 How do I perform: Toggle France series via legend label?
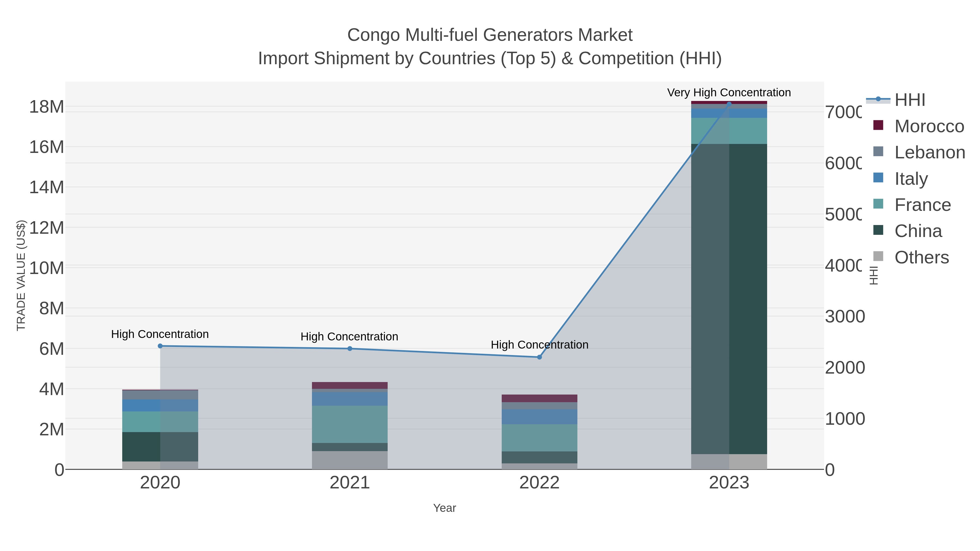[923, 205]
